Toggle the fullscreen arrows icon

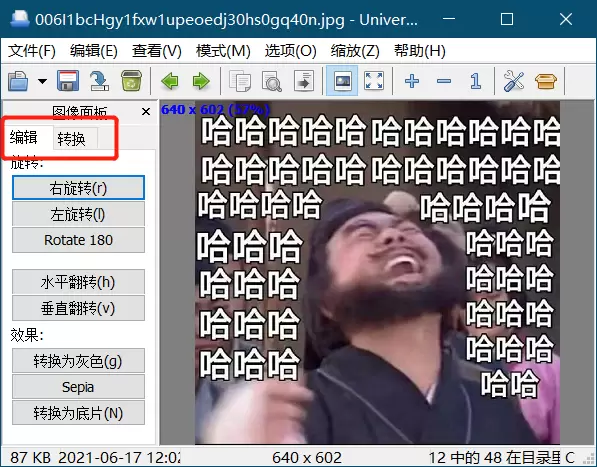pos(374,81)
